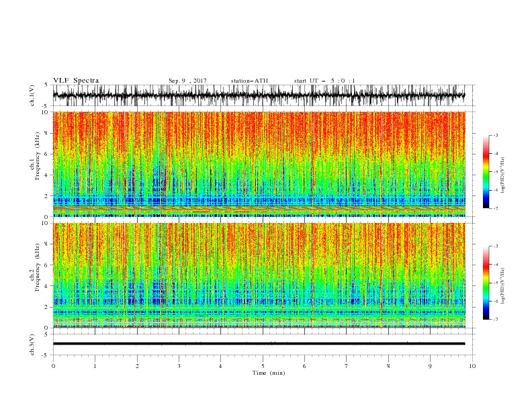Click the ch.1 spectrogram color scale bar

tap(486, 172)
